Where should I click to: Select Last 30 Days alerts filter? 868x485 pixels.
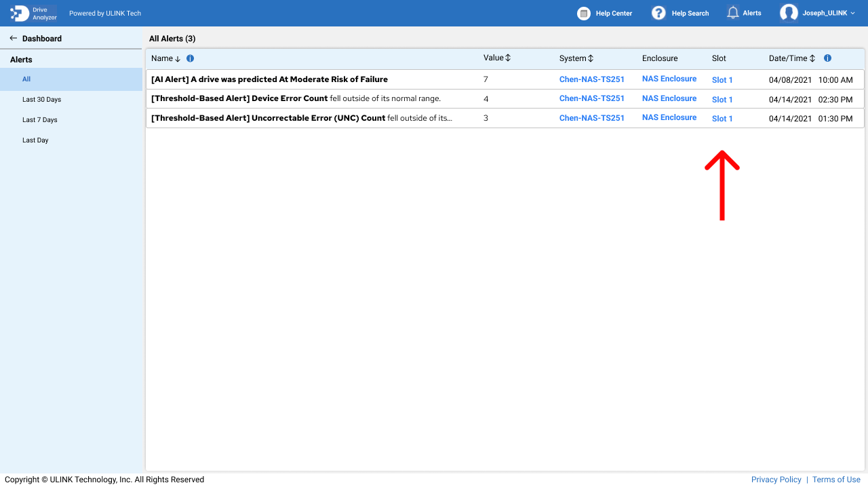tap(41, 100)
